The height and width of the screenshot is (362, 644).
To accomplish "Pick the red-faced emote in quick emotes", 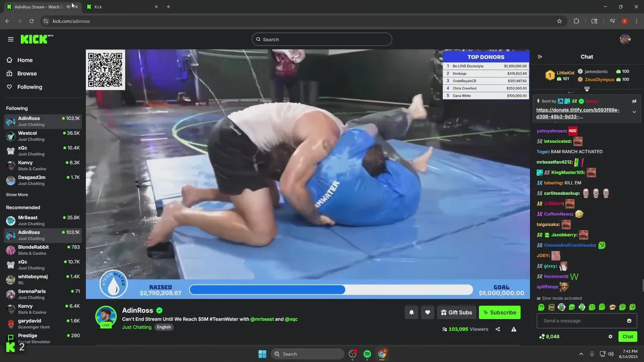I will 612,307.
